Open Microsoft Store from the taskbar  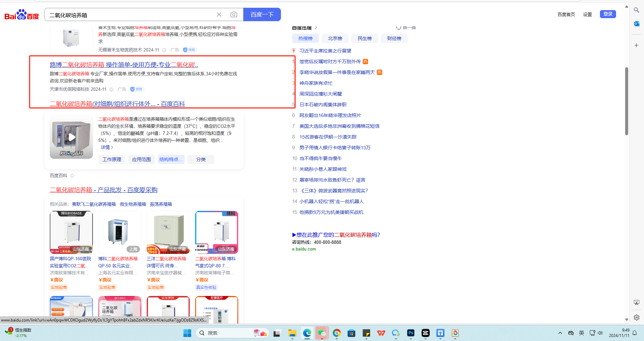point(352,333)
